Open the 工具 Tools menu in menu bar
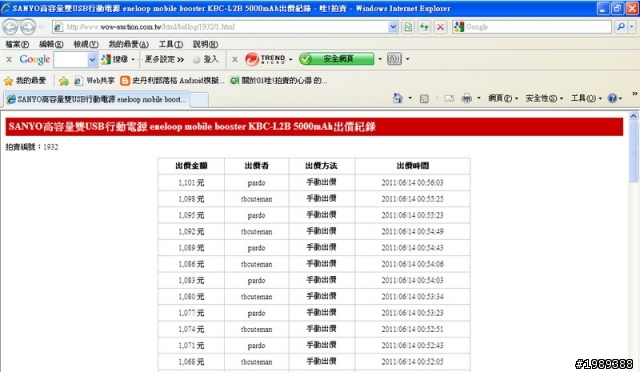The image size is (640, 372). (x=171, y=44)
